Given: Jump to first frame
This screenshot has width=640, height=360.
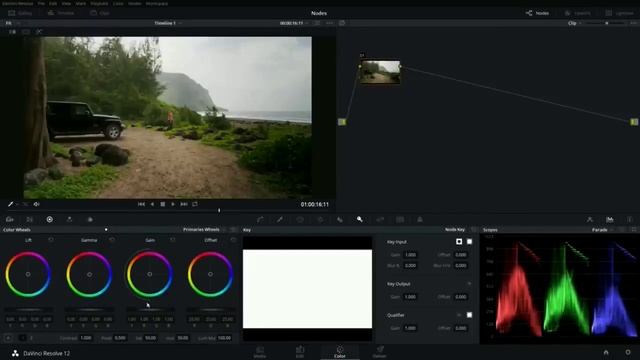Looking at the screenshot, I should point(141,204).
